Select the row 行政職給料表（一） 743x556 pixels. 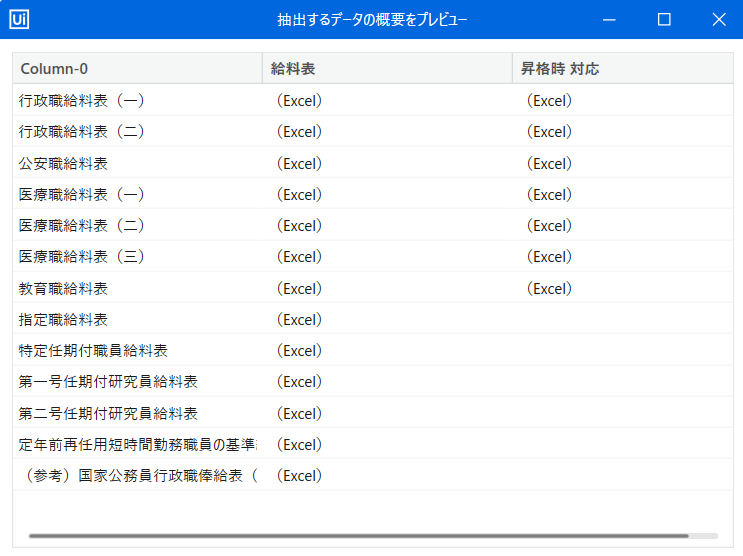[x=373, y=100]
